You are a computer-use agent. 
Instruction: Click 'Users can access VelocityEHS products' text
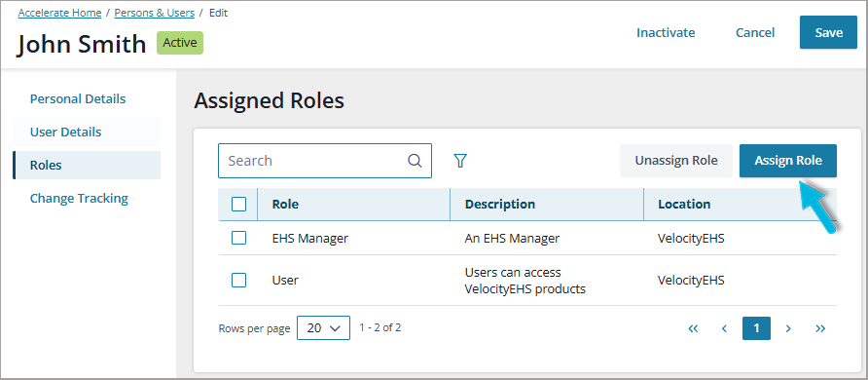524,281
